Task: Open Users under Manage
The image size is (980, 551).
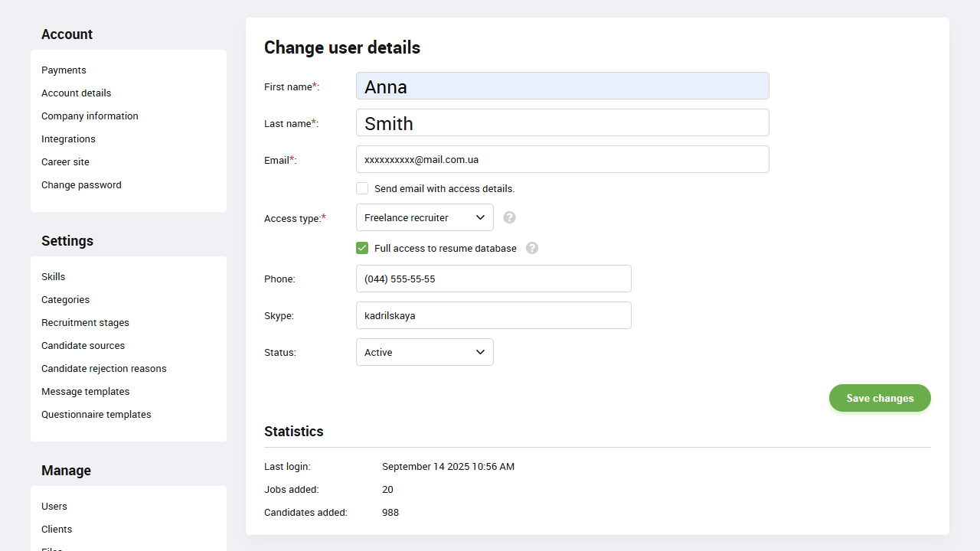Action: (x=54, y=506)
